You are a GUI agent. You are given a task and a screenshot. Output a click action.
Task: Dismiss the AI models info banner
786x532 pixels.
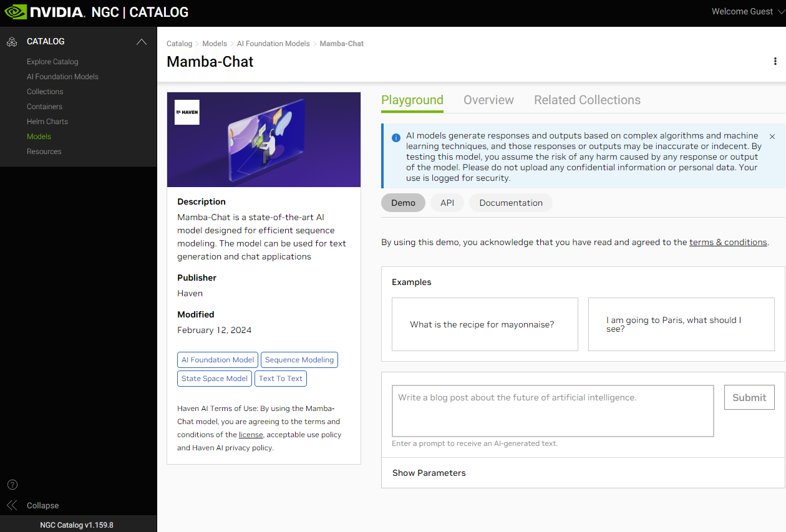(x=772, y=136)
